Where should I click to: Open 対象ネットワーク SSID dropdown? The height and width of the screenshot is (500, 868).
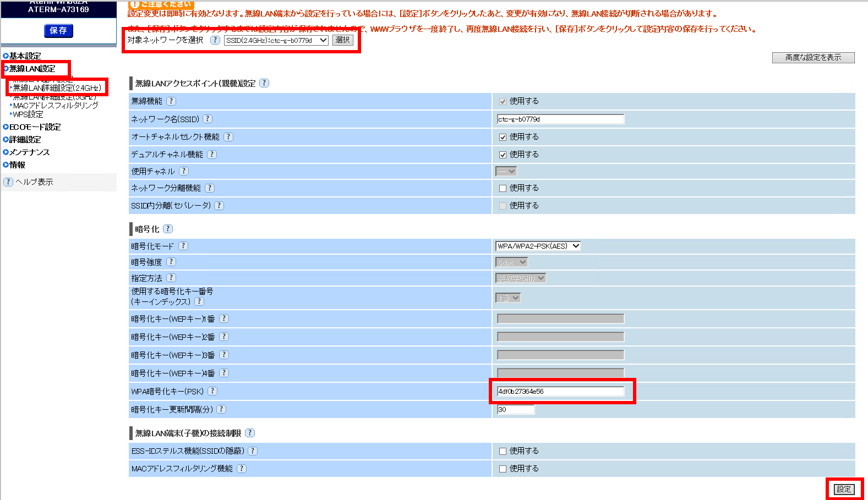coord(276,40)
